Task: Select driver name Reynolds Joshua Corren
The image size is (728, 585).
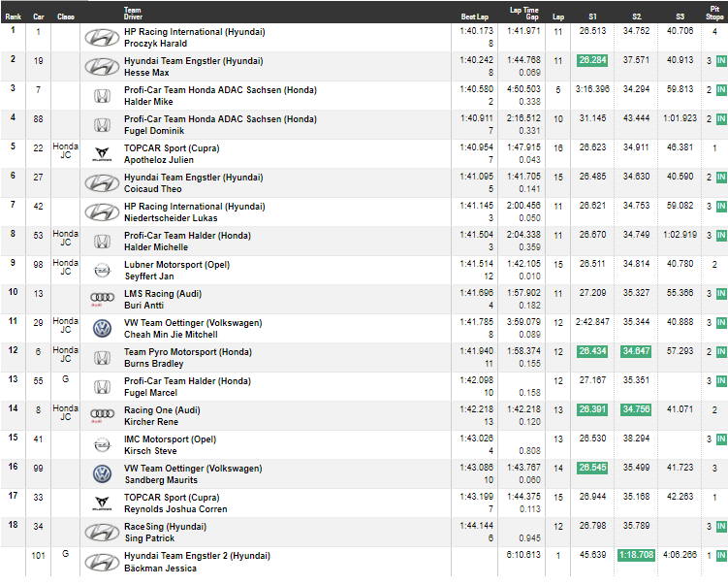Action: click(x=175, y=509)
